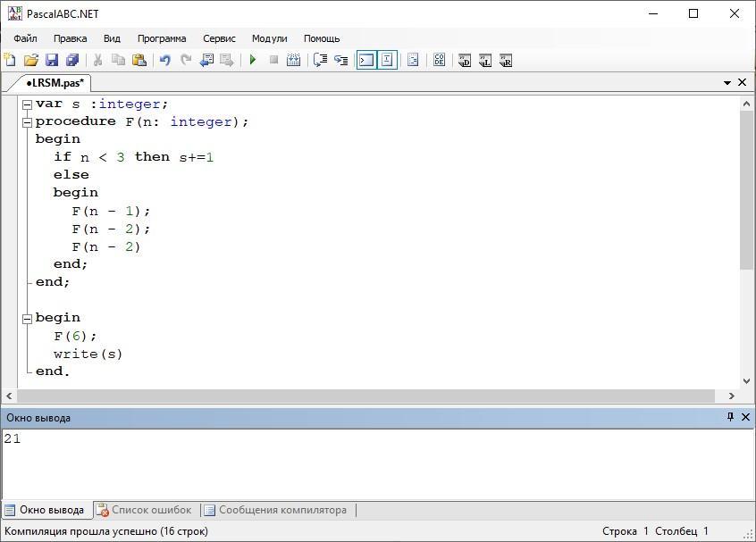Toggle pin on the output window panel
This screenshot has width=756, height=542.
pos(730,417)
